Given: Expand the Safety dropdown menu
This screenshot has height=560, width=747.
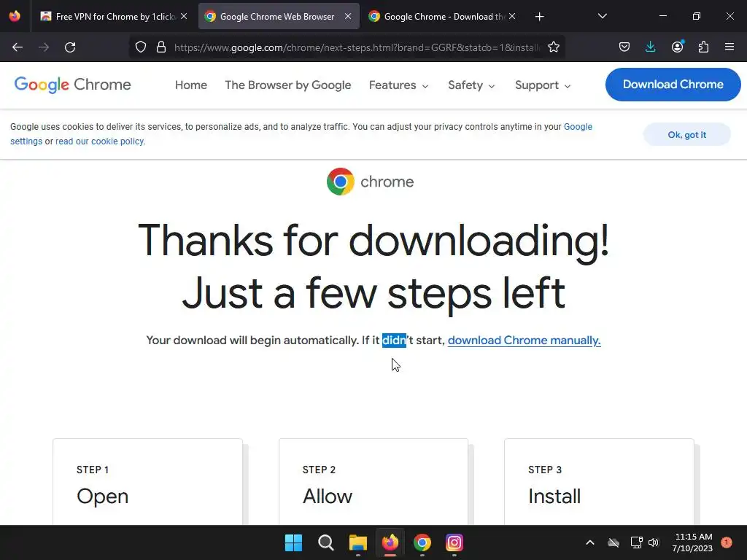Looking at the screenshot, I should click(x=471, y=85).
